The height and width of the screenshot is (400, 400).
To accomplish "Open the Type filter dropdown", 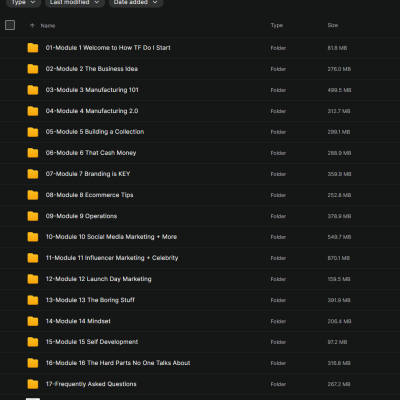I will [23, 2].
